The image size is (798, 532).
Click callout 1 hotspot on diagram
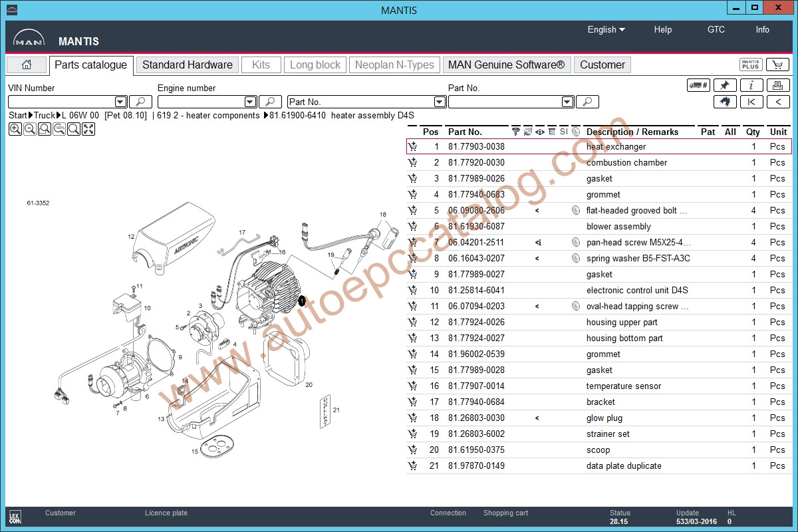coord(301,301)
